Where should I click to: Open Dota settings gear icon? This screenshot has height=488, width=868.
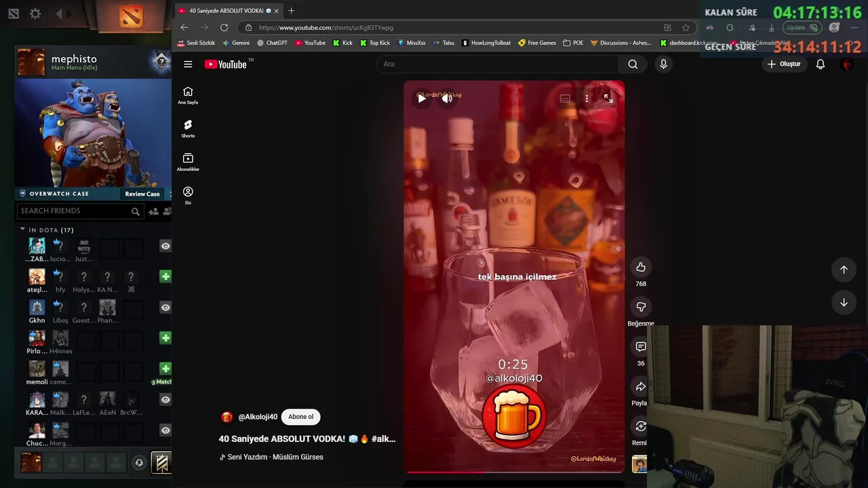tap(35, 14)
